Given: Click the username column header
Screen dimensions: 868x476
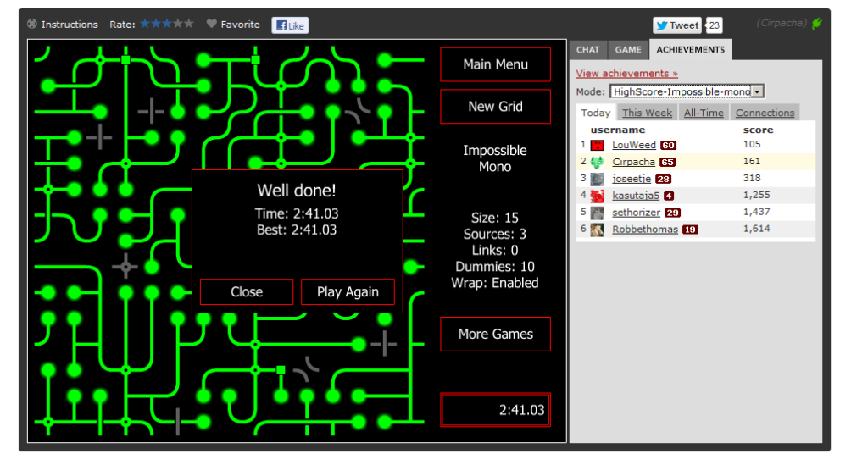Looking at the screenshot, I should (x=618, y=130).
